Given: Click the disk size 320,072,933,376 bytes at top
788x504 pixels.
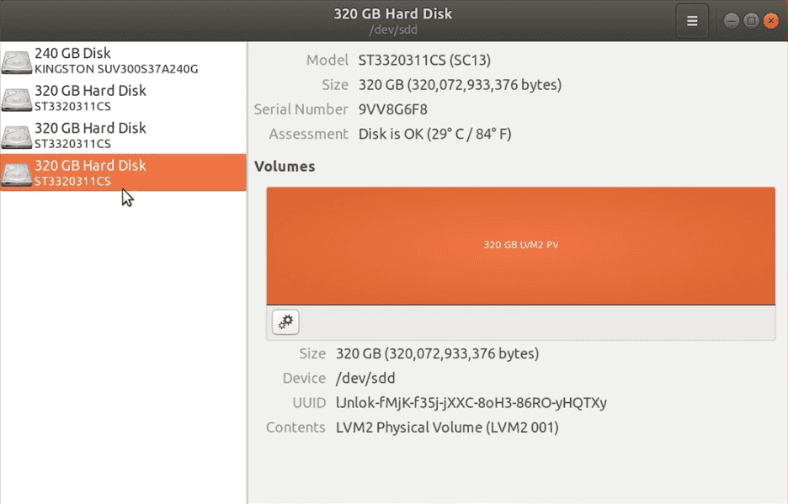Looking at the screenshot, I should click(459, 85).
